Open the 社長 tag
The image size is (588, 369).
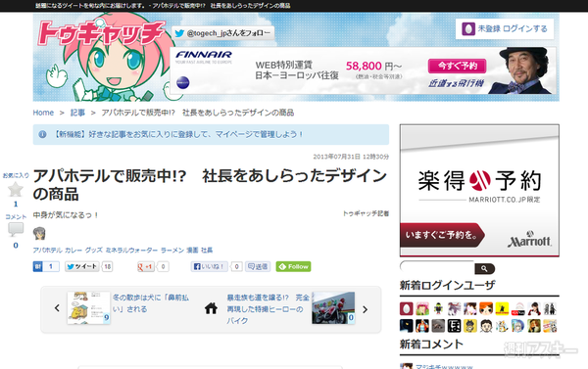pyautogui.click(x=207, y=250)
